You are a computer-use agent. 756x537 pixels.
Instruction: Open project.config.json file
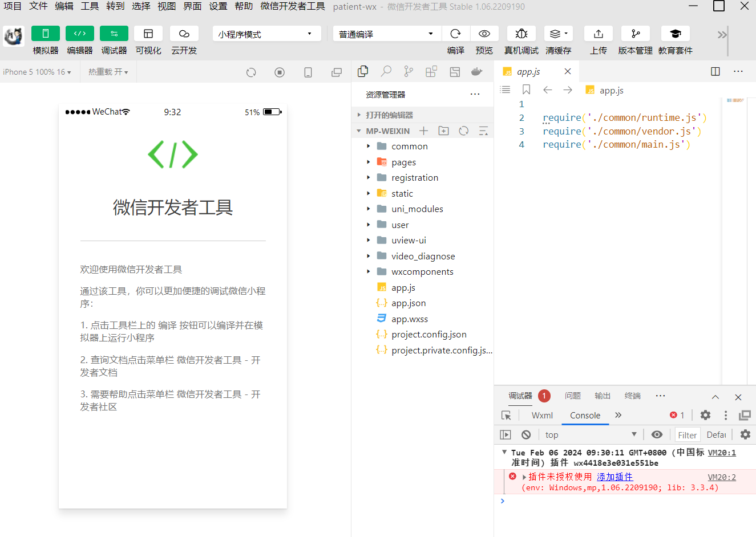(422, 335)
